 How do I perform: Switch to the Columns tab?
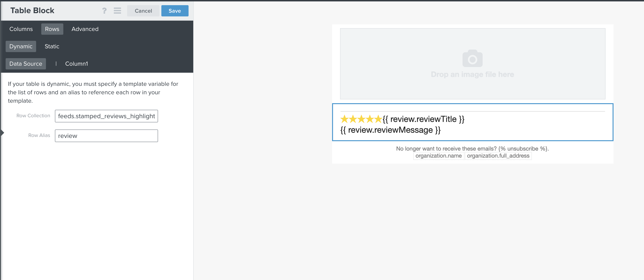21,29
